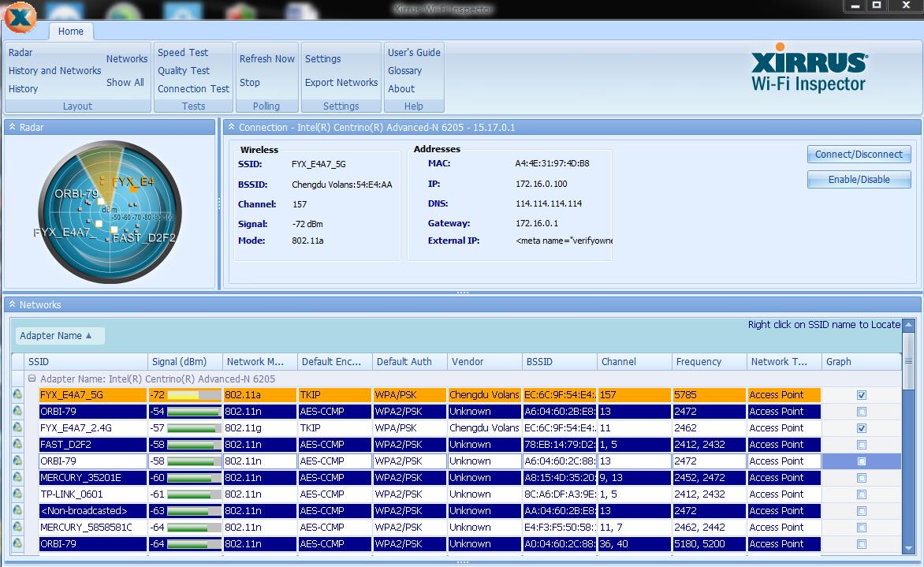Click the network icon beside FAST_D2F2 row

pyautogui.click(x=17, y=445)
